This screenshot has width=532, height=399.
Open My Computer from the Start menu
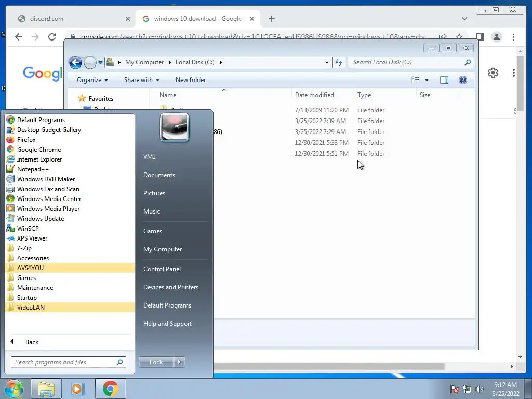pyautogui.click(x=163, y=249)
